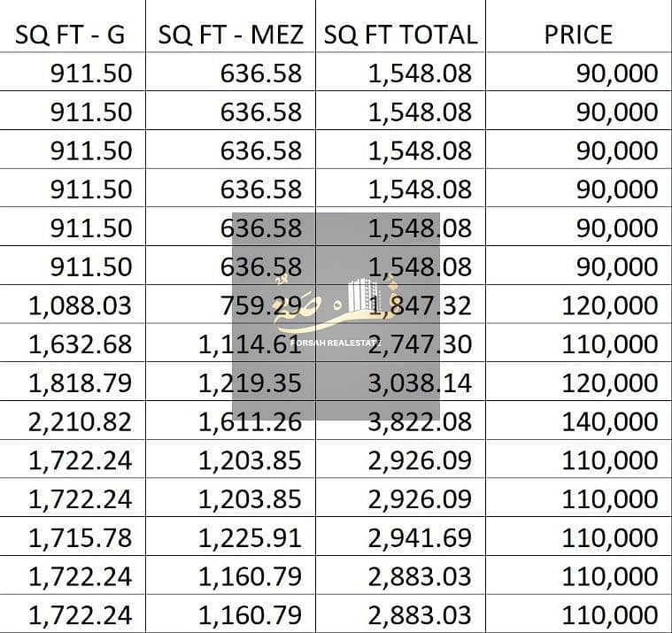The height and width of the screenshot is (633, 672).
Task: Select the cell containing 1,715.78
Action: coord(73,537)
